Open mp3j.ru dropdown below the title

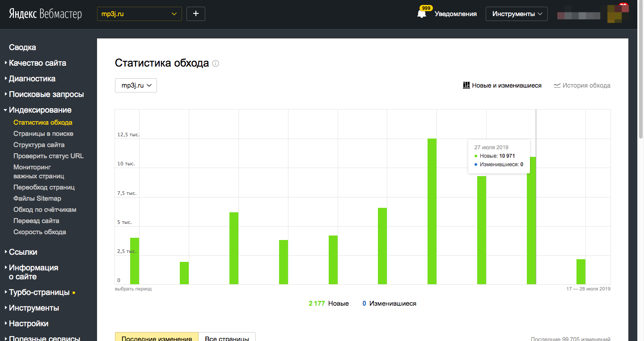[136, 85]
